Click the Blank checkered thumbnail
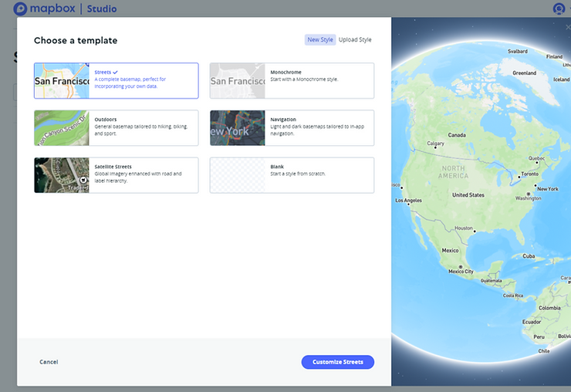This screenshot has width=571, height=392. (238, 175)
